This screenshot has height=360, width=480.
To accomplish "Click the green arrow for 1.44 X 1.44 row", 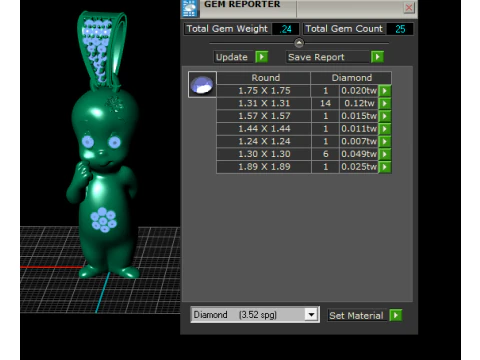I will (385, 129).
